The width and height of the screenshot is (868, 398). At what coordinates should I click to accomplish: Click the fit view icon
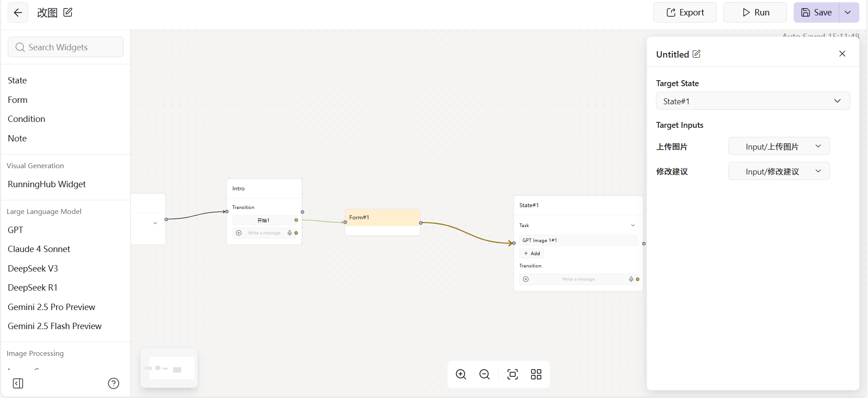(512, 374)
